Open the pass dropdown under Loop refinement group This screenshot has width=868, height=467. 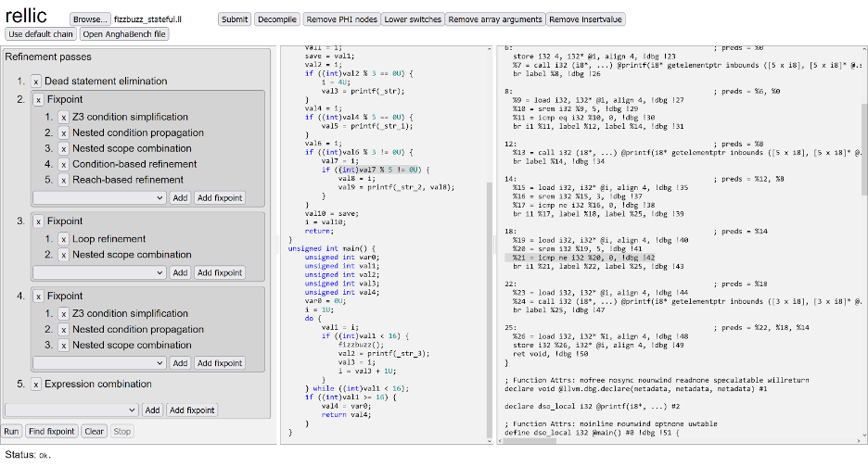pos(99,272)
